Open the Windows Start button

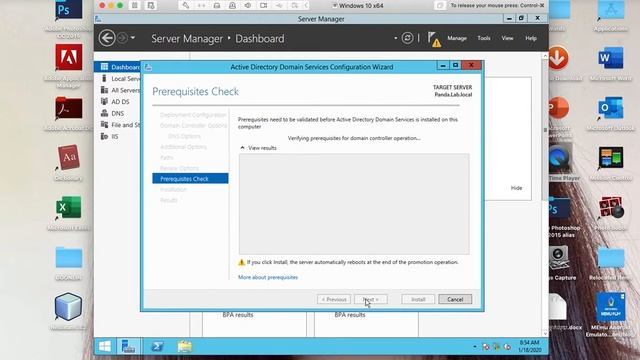(x=105, y=346)
